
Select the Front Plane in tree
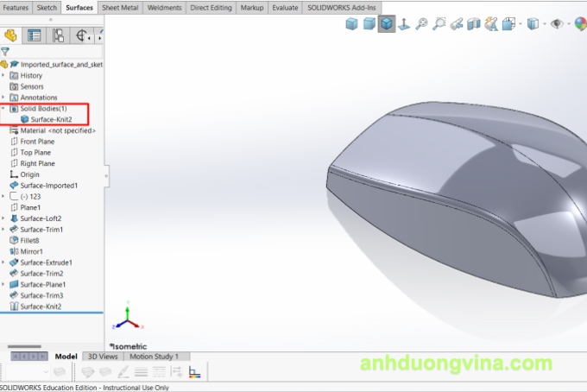point(37,141)
